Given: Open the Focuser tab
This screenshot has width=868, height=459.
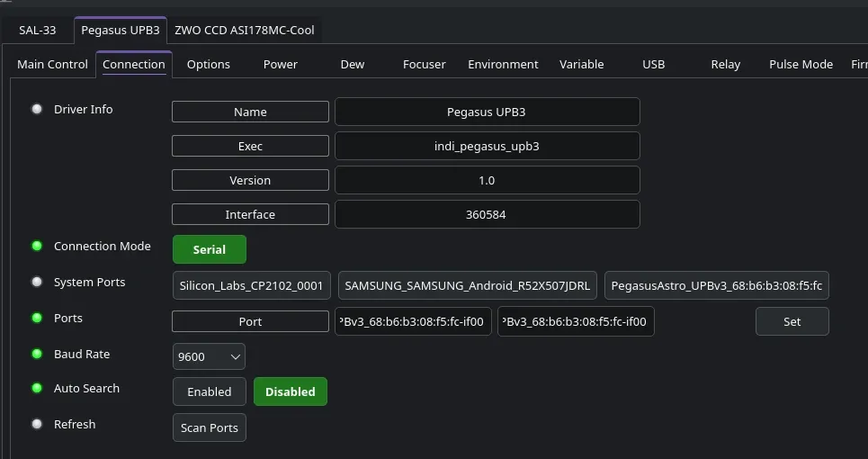Looking at the screenshot, I should tap(424, 64).
